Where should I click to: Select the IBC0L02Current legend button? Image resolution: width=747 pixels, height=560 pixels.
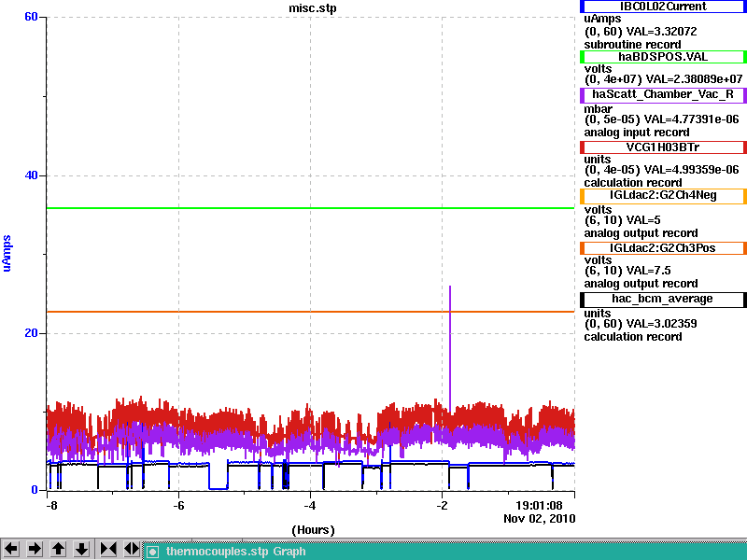pyautogui.click(x=663, y=7)
